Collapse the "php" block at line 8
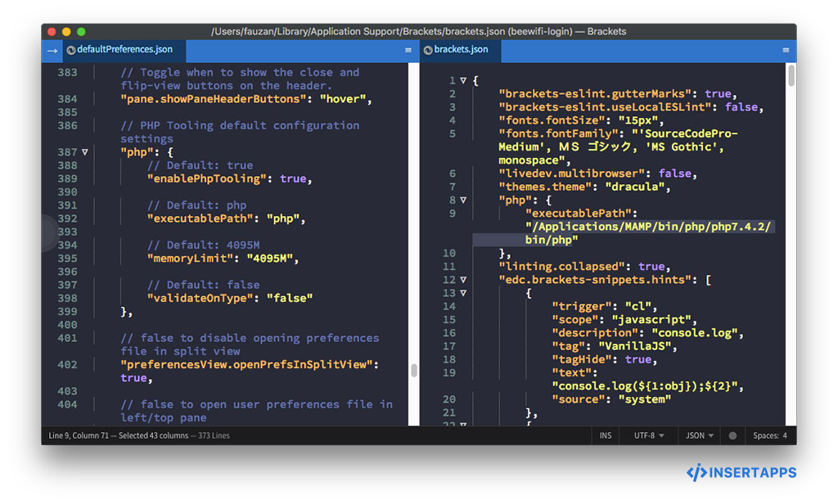Screen dimensions: 838x504 463,200
